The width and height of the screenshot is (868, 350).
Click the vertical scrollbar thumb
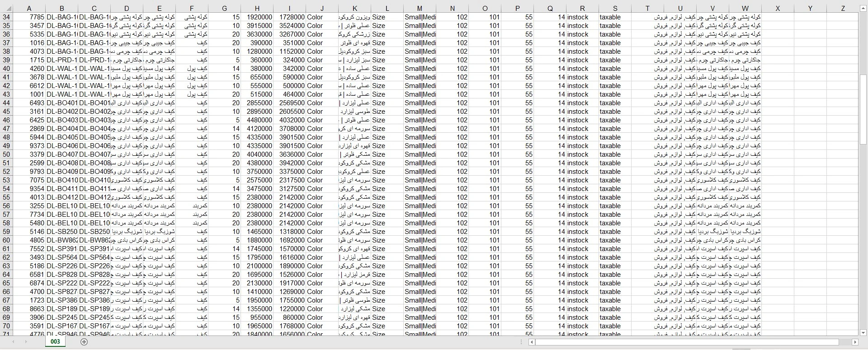863,108
